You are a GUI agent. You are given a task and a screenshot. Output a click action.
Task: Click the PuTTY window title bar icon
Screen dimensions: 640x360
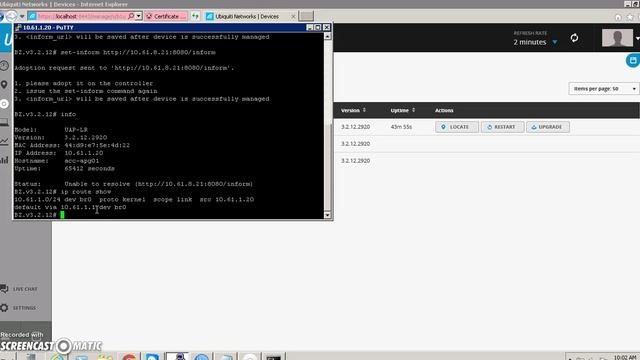pyautogui.click(x=18, y=27)
